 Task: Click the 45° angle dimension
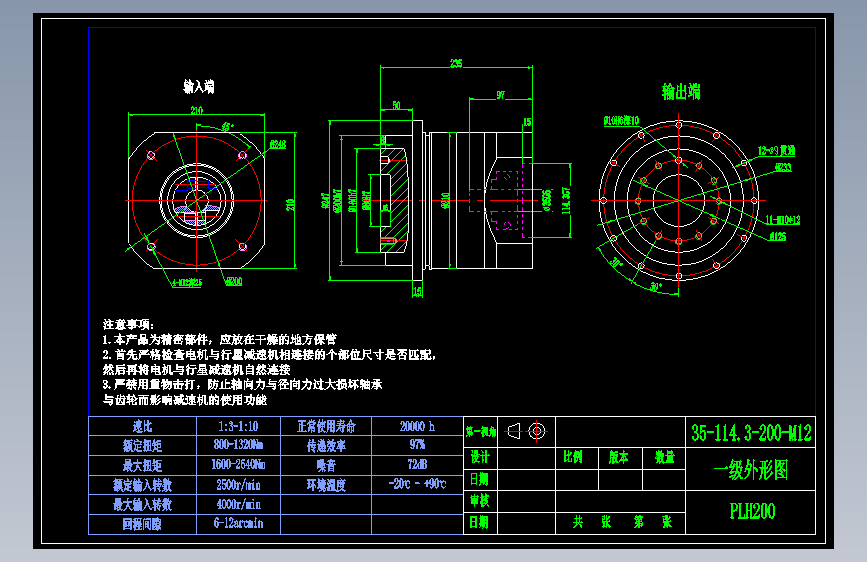click(x=227, y=127)
